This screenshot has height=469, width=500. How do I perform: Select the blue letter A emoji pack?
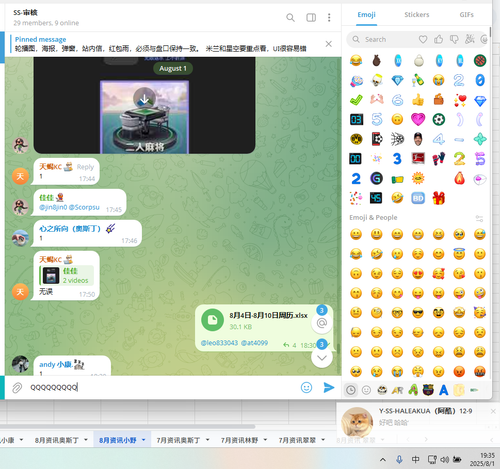[x=444, y=390]
